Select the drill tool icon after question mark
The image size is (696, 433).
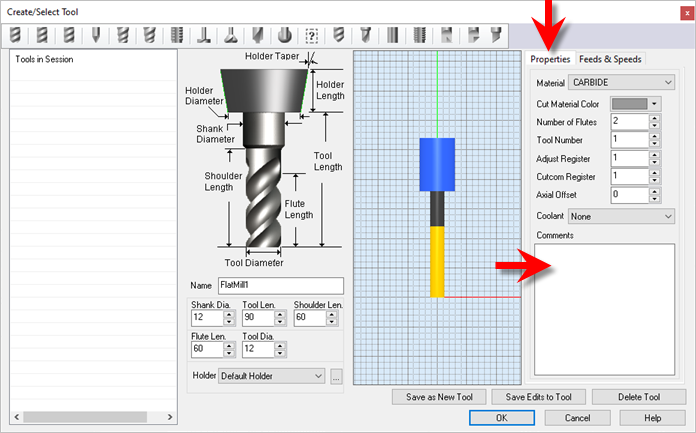pyautogui.click(x=339, y=35)
